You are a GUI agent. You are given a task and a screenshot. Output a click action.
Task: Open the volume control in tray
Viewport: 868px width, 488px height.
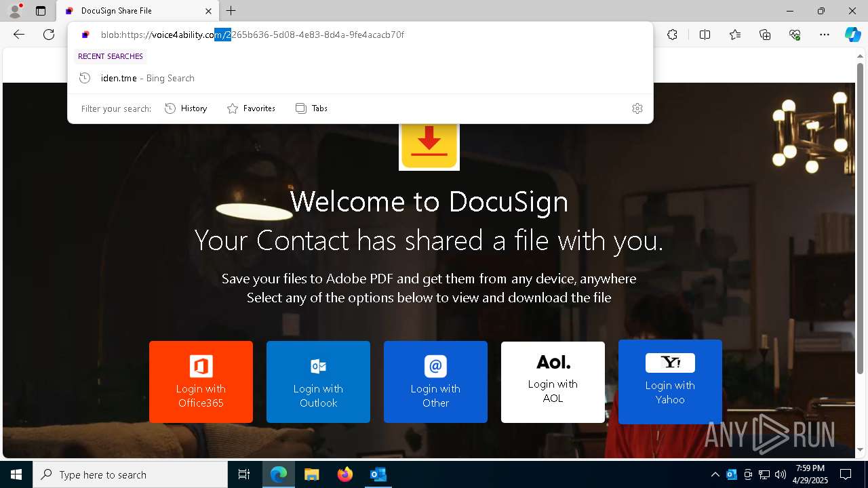(781, 474)
